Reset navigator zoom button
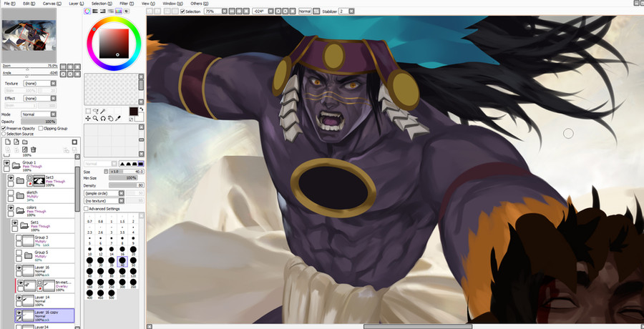 tap(77, 67)
